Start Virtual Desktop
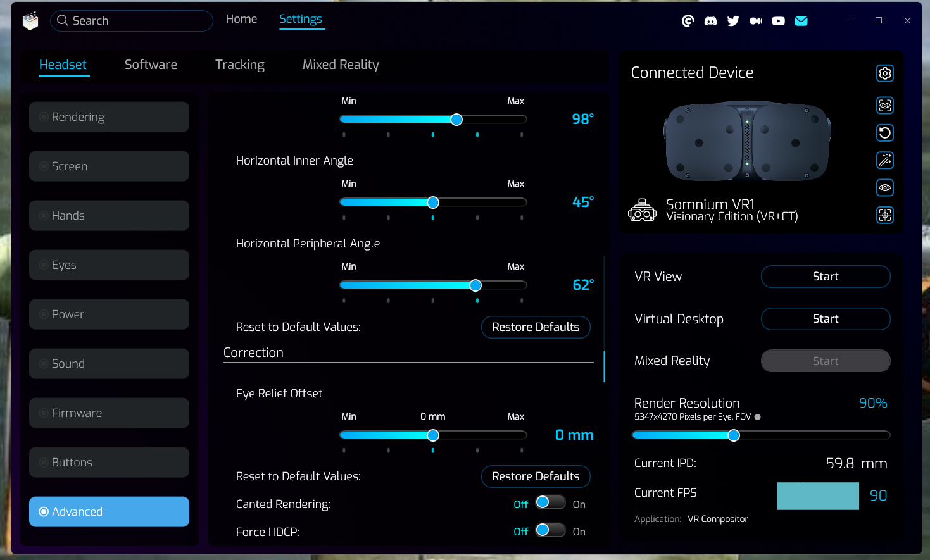 click(826, 319)
